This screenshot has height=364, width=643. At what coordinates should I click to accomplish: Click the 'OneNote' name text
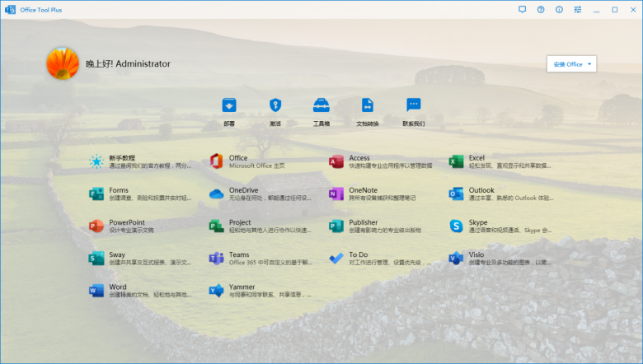pyautogui.click(x=363, y=190)
